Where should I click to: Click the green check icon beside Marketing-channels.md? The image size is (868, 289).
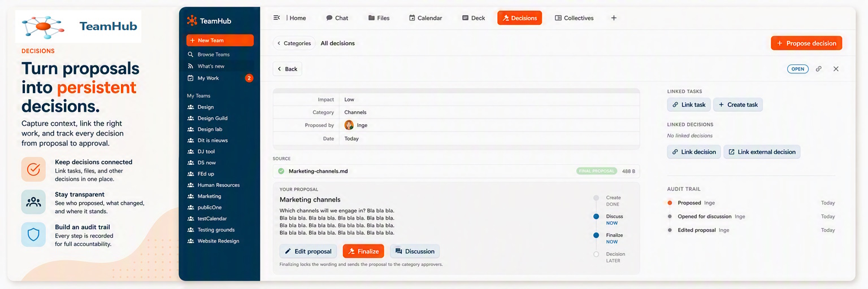281,171
